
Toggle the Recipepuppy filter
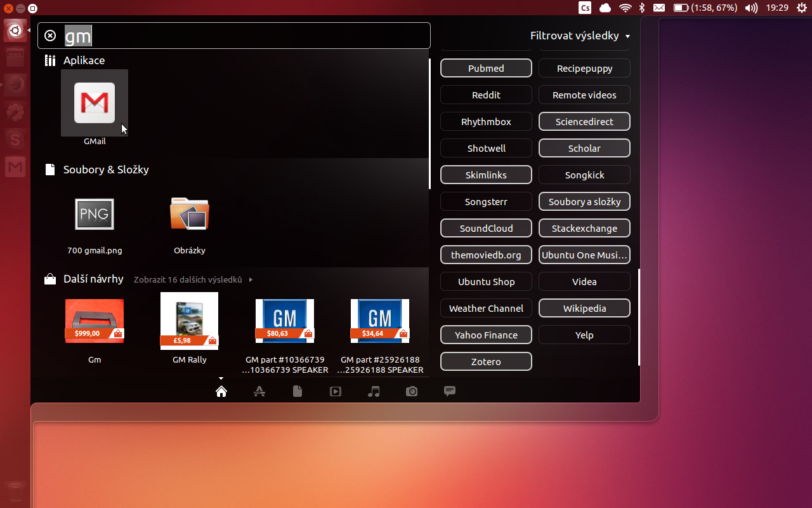(x=584, y=68)
